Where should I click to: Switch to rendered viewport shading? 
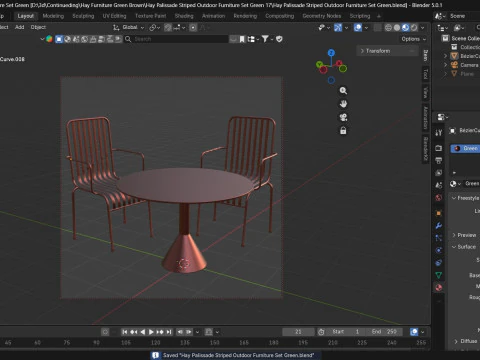point(414,28)
